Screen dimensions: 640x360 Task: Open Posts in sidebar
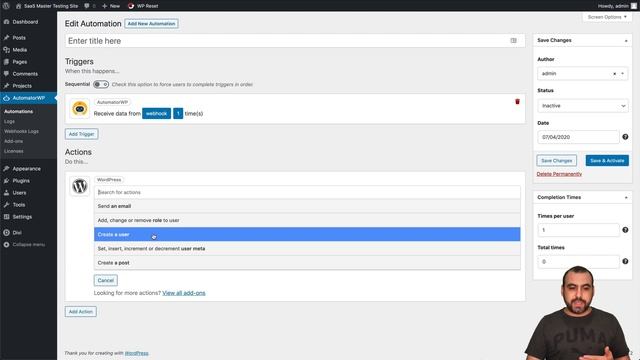[x=19, y=38]
